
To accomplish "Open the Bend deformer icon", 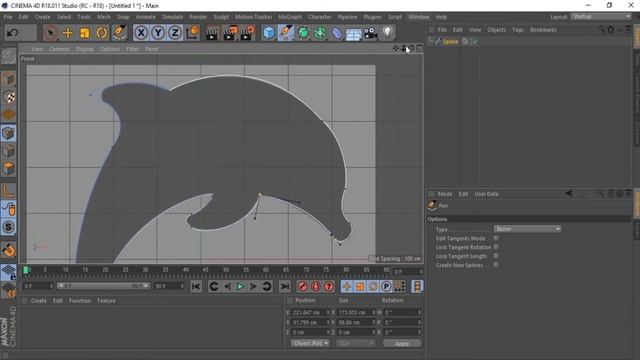I will coord(336,33).
